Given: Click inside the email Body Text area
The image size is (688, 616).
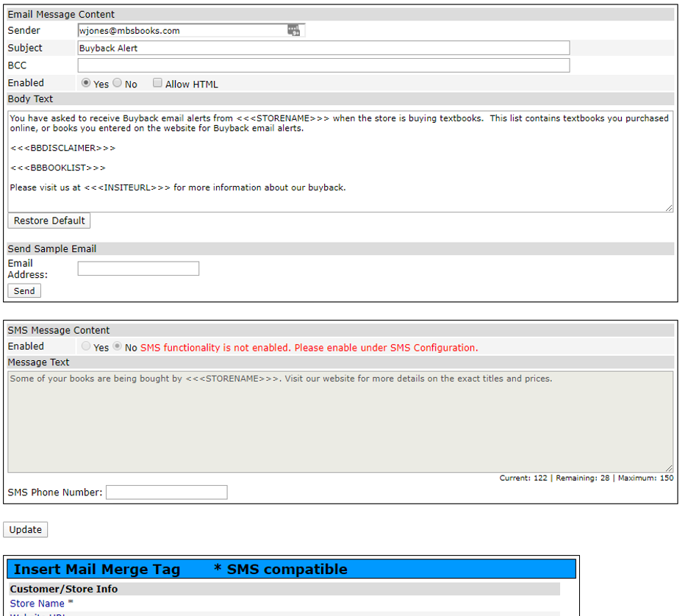Looking at the screenshot, I should pyautogui.click(x=340, y=162).
